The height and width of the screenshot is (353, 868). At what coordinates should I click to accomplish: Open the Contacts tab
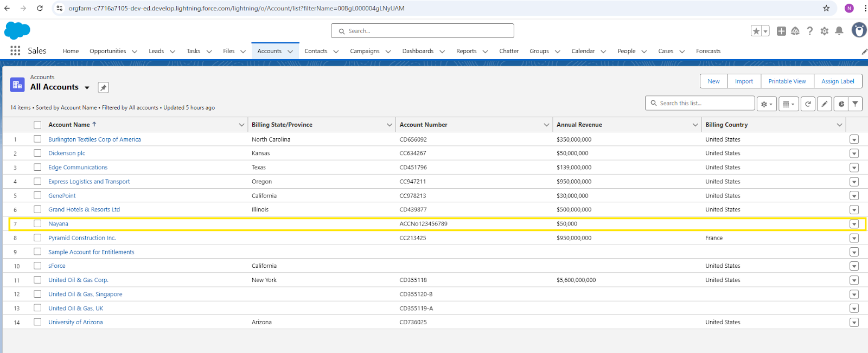[316, 51]
